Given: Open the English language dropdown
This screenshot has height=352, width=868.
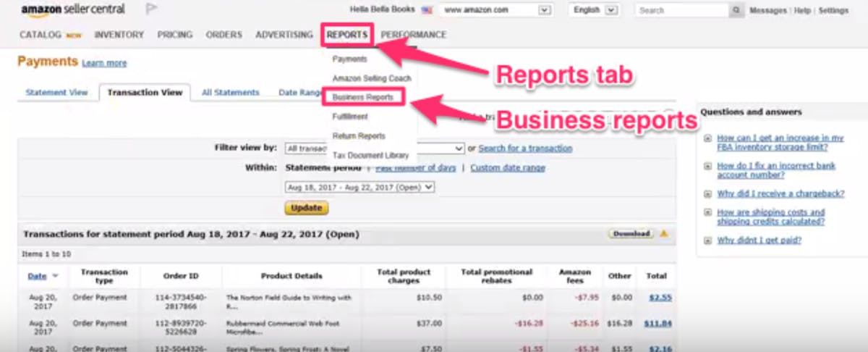Looking at the screenshot, I should click(x=593, y=10).
